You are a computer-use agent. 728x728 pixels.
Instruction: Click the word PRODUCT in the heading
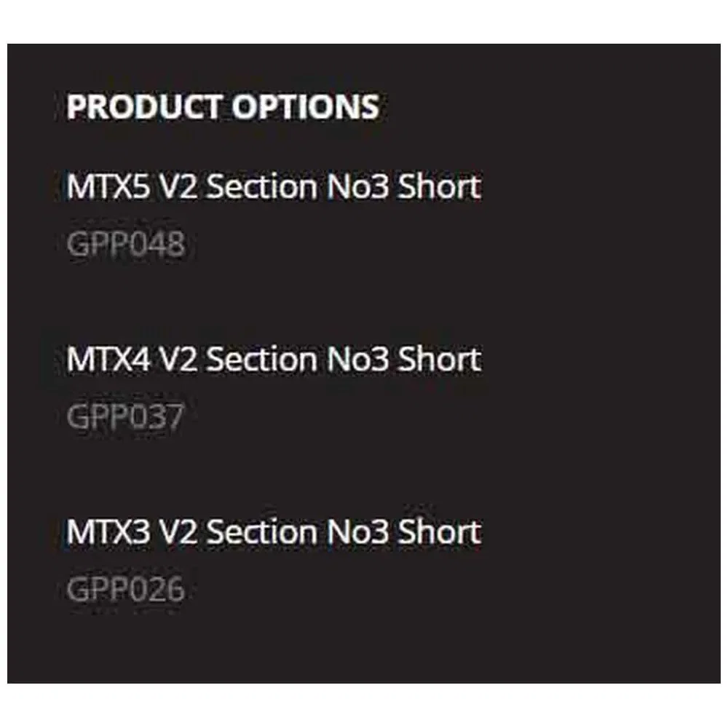click(144, 107)
